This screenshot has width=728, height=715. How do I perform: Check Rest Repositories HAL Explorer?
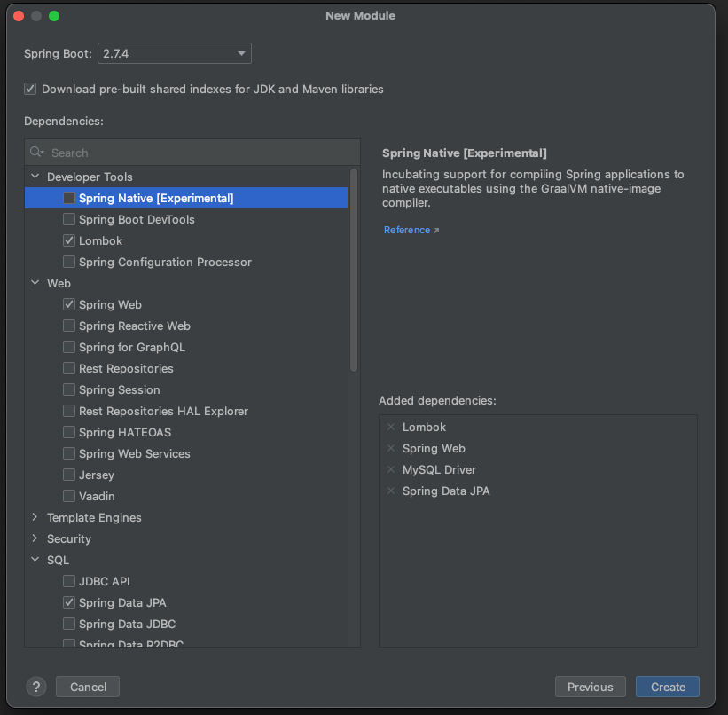point(69,411)
